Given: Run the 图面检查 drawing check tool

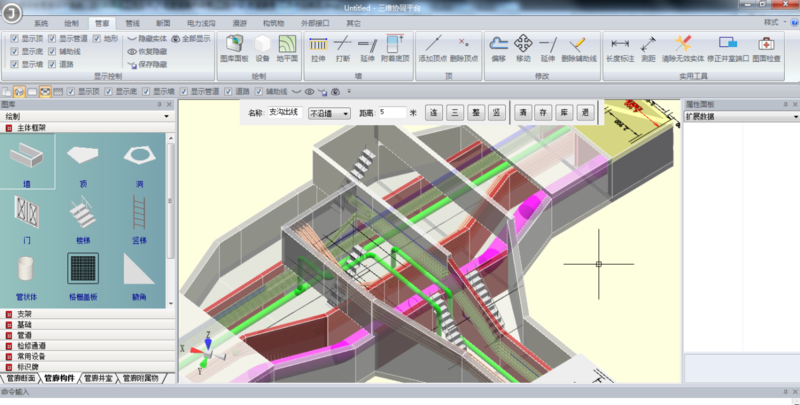Looking at the screenshot, I should click(766, 48).
